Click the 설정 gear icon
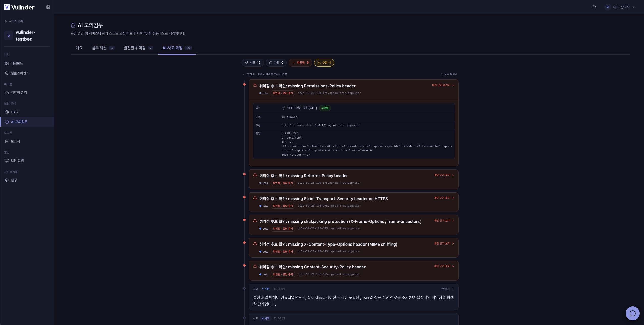Viewport: 644px width, 325px height. [7, 180]
